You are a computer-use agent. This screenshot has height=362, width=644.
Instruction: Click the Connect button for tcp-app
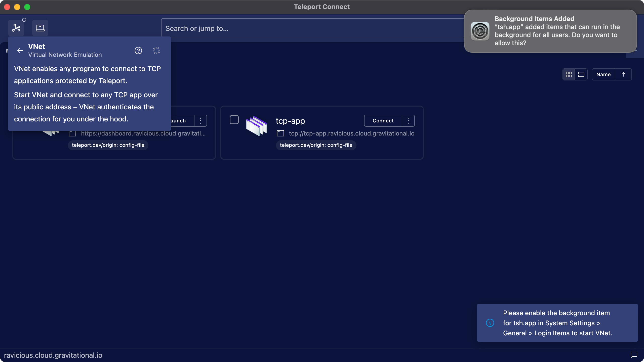tap(383, 121)
